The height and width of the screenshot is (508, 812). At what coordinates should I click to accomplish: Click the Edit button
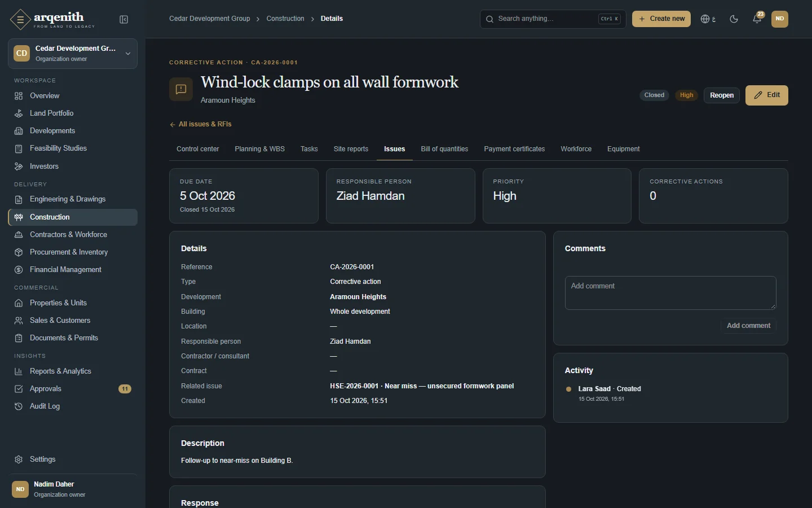(x=767, y=95)
